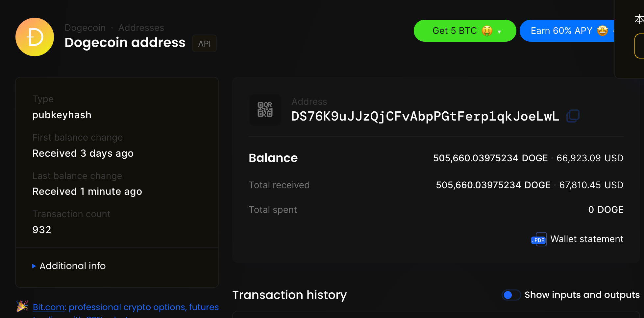This screenshot has width=644, height=318.
Task: Click the API button next to the title
Action: click(x=204, y=43)
